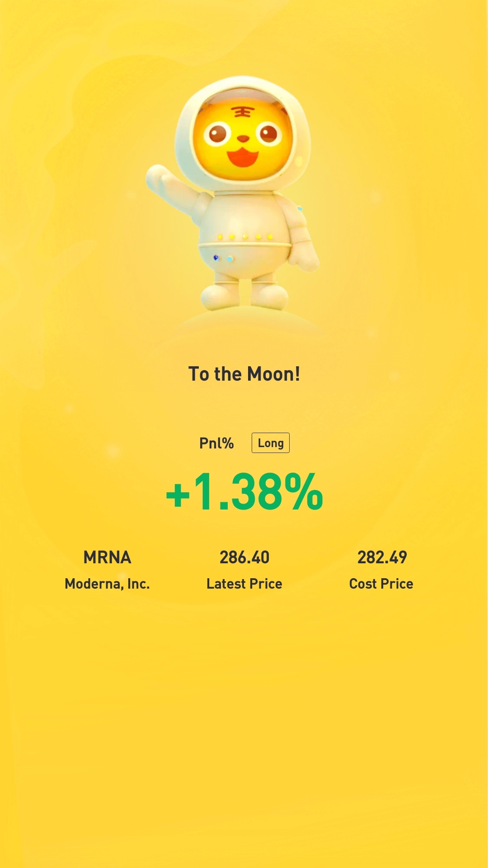Tap the Pnl% label
The image size is (488, 868).
pyautogui.click(x=216, y=443)
